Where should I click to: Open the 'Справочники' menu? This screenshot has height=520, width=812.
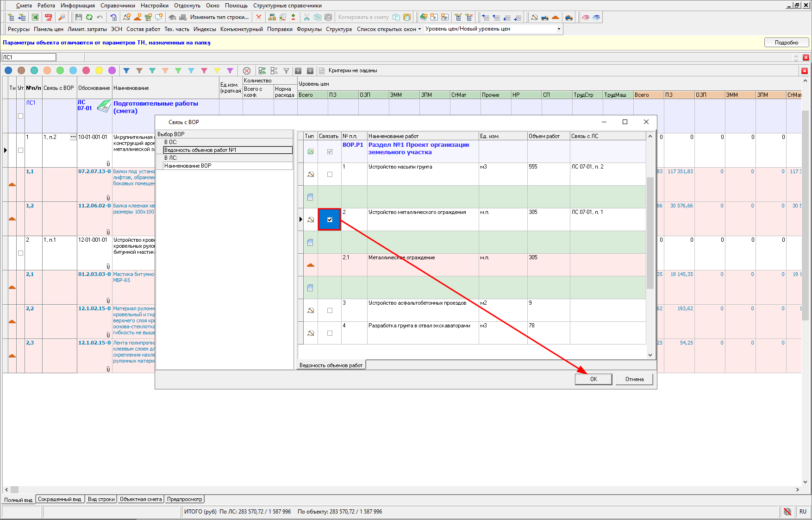point(118,6)
